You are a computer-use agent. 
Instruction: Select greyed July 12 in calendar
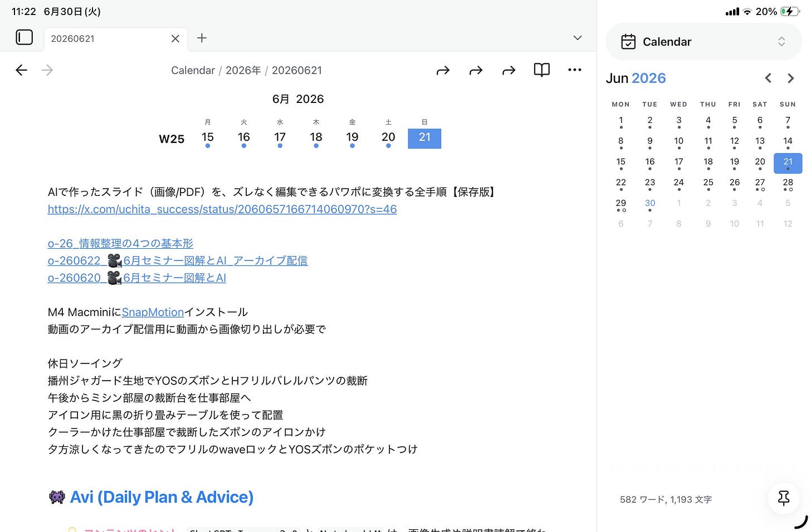[788, 224]
